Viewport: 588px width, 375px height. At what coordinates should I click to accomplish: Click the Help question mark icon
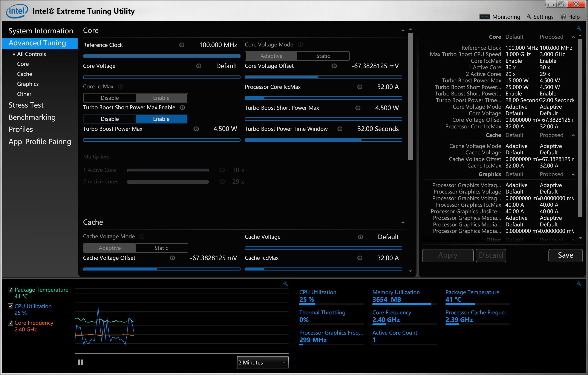tap(563, 17)
